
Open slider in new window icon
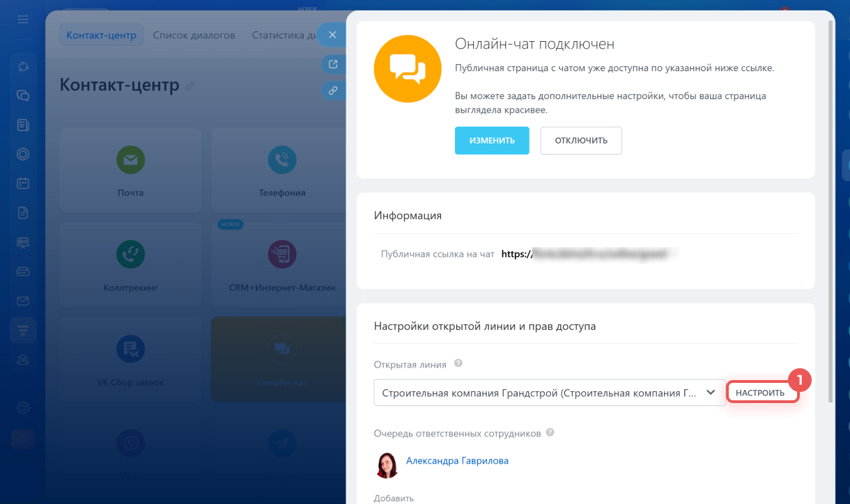(x=333, y=64)
